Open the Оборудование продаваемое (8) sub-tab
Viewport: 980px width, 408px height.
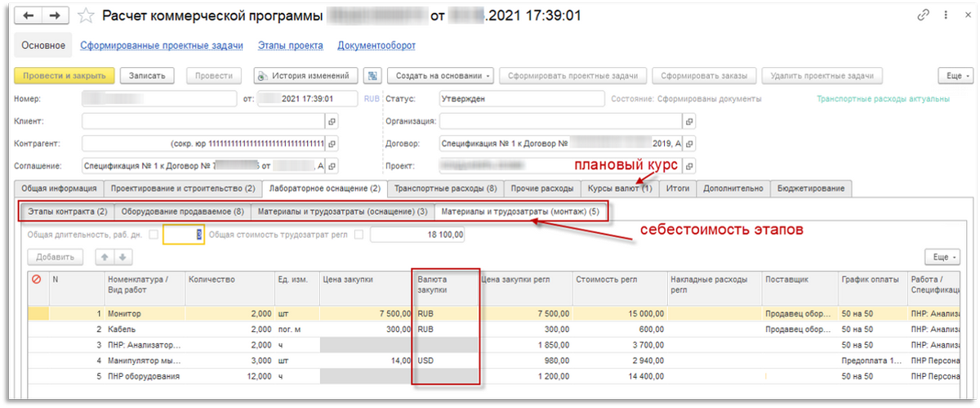click(182, 212)
